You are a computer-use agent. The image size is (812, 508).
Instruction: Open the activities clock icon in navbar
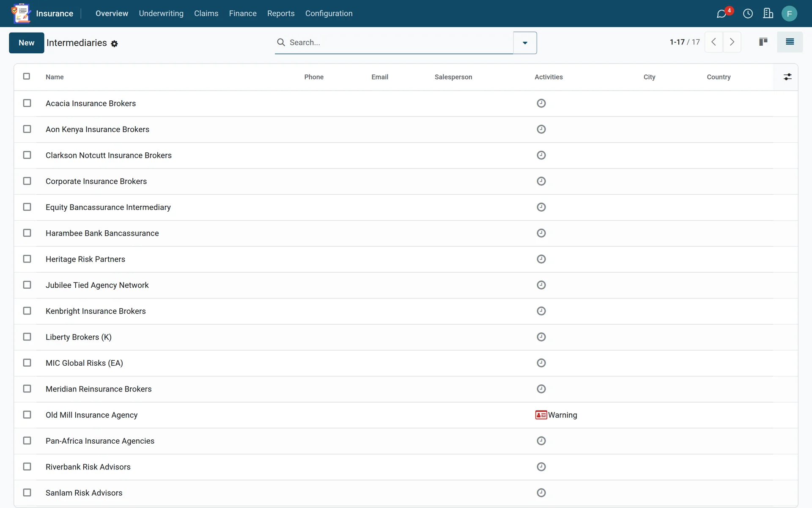(748, 14)
